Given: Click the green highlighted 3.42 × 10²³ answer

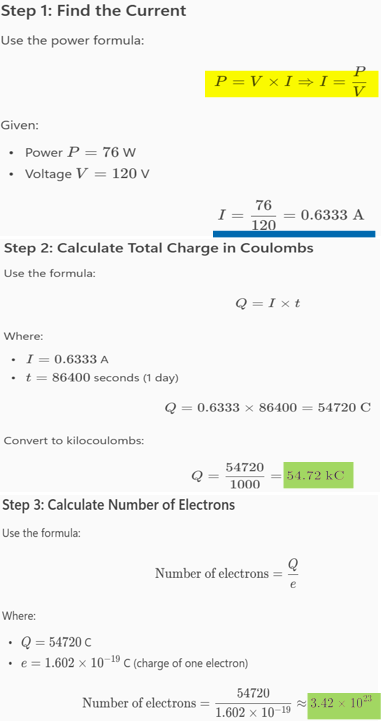Looking at the screenshot, I should tap(343, 703).
